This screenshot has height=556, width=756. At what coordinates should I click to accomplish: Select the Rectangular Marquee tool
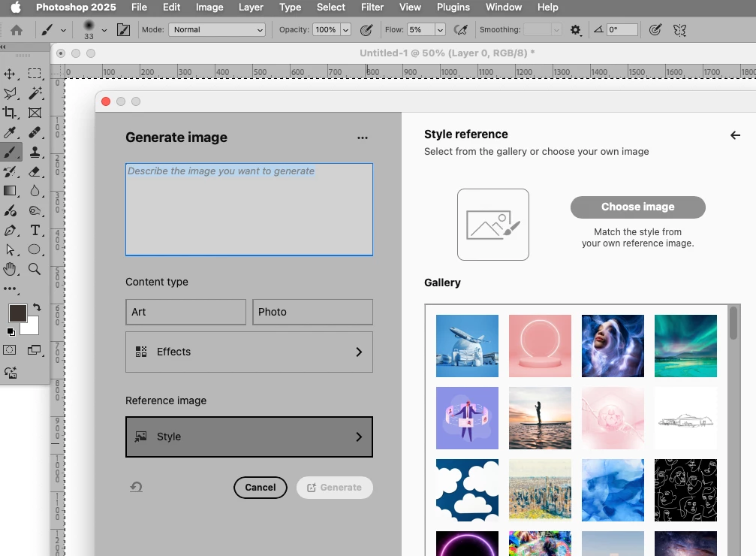(x=35, y=74)
